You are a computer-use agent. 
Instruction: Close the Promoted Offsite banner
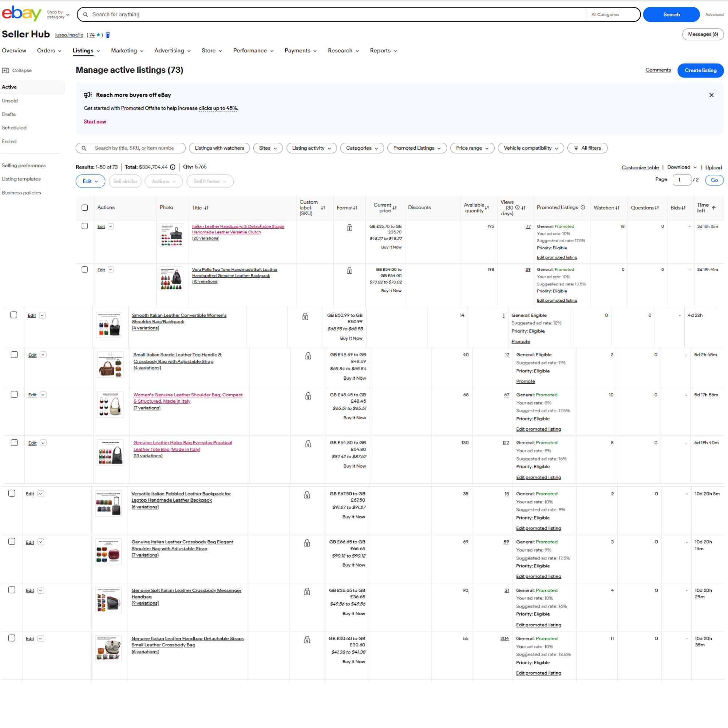(x=711, y=95)
